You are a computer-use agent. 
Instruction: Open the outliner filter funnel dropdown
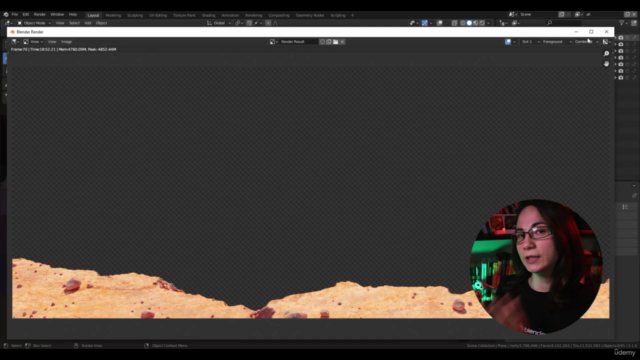(623, 23)
